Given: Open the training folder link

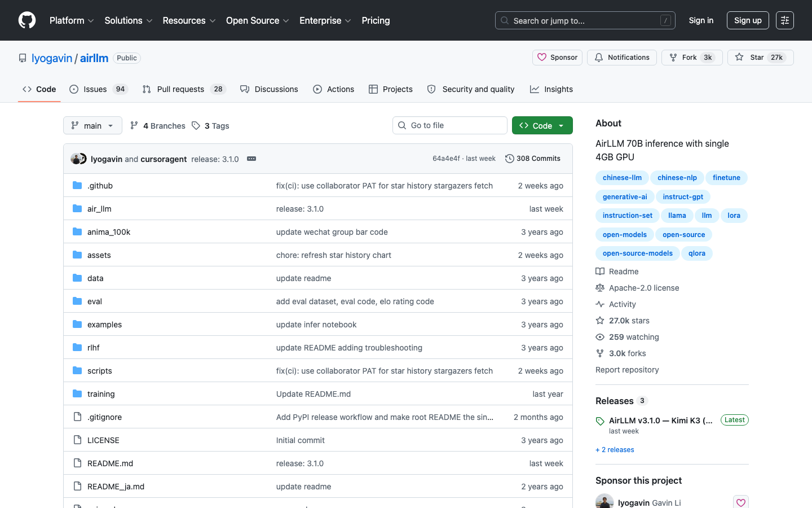Looking at the screenshot, I should (101, 394).
